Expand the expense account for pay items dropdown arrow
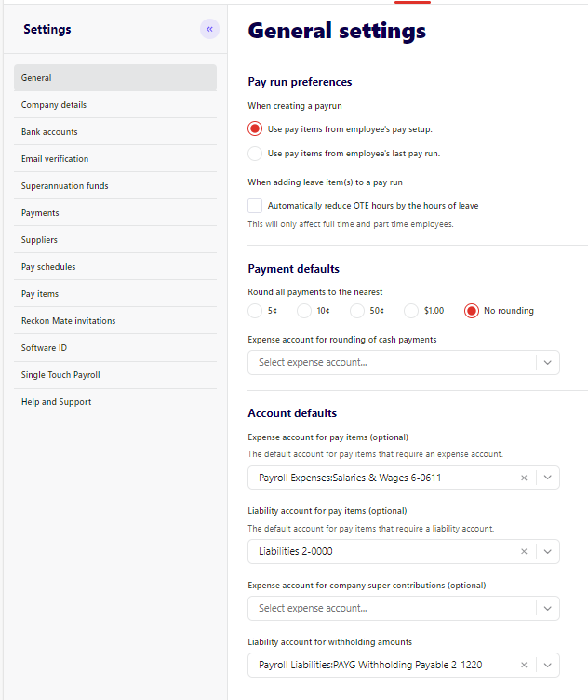The width and height of the screenshot is (588, 700). 548,478
